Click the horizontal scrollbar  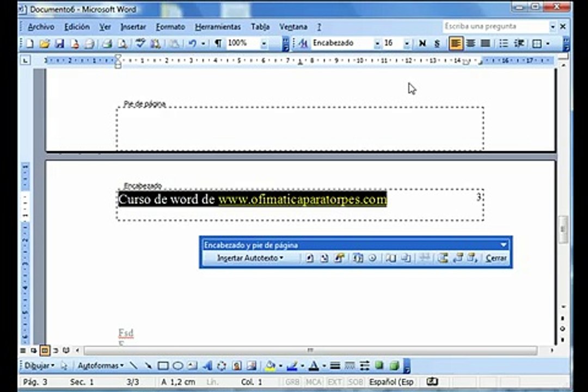[x=310, y=351]
